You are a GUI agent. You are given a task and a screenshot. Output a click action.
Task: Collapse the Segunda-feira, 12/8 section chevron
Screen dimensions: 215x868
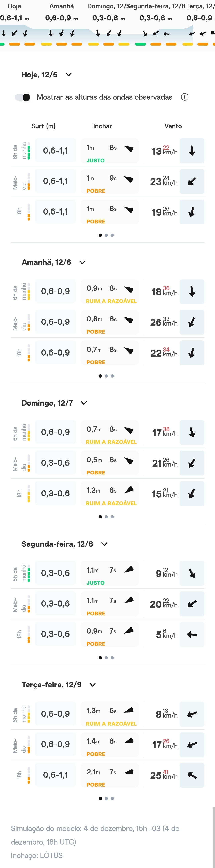tap(104, 544)
